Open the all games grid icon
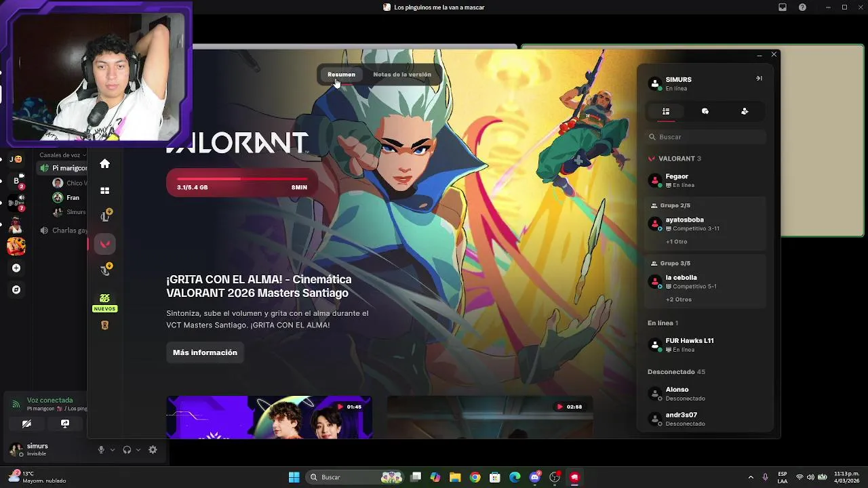 [104, 191]
